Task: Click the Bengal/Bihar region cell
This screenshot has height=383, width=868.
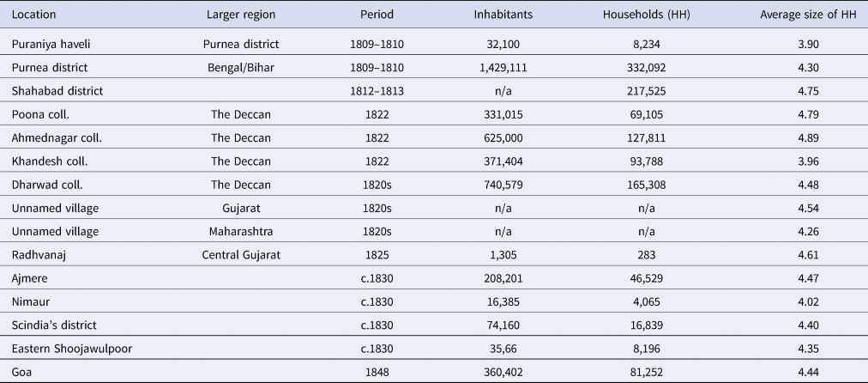Action: click(x=241, y=68)
